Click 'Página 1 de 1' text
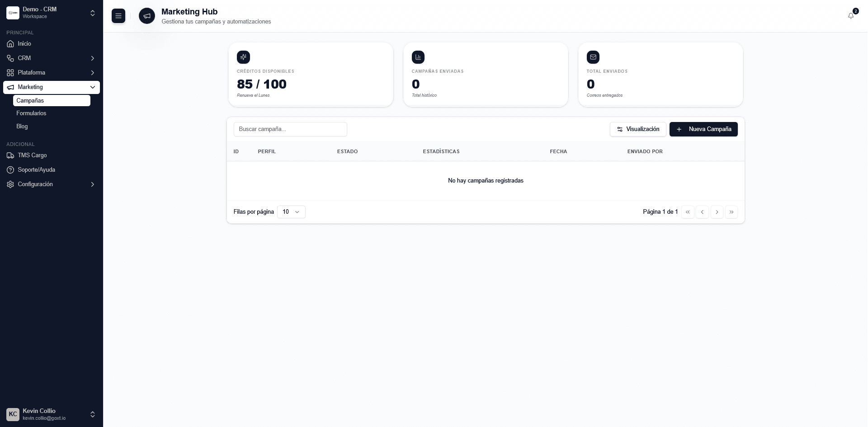Image resolution: width=868 pixels, height=427 pixels. (660, 212)
